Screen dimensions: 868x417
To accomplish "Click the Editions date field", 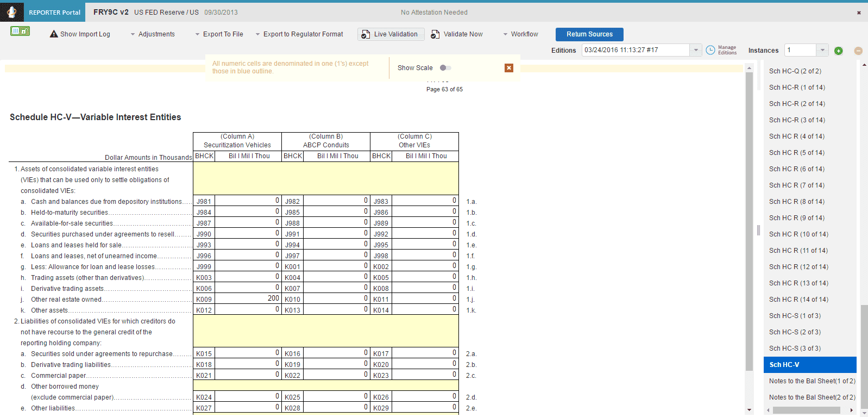I will pyautogui.click(x=636, y=50).
